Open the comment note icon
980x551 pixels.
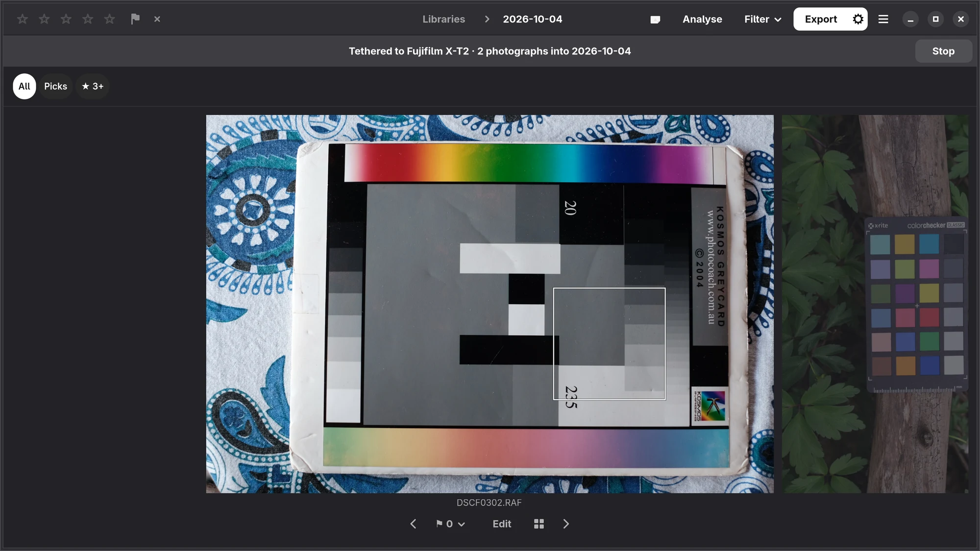[x=655, y=20]
